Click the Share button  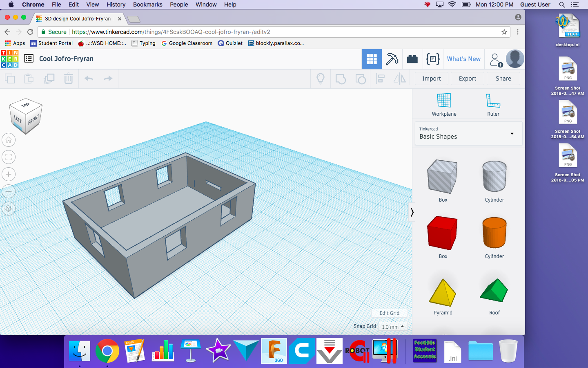(x=503, y=79)
